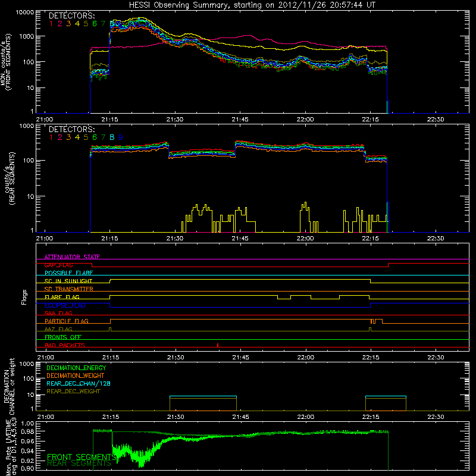Click the FRONT SEGMENTS livetime legend label

[x=82, y=457]
